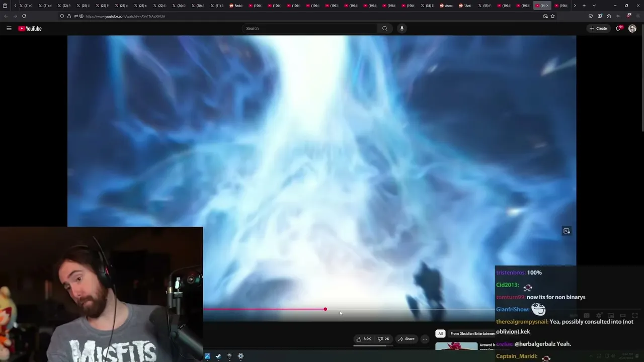
Task: Select the All filter chip
Action: [x=440, y=333]
